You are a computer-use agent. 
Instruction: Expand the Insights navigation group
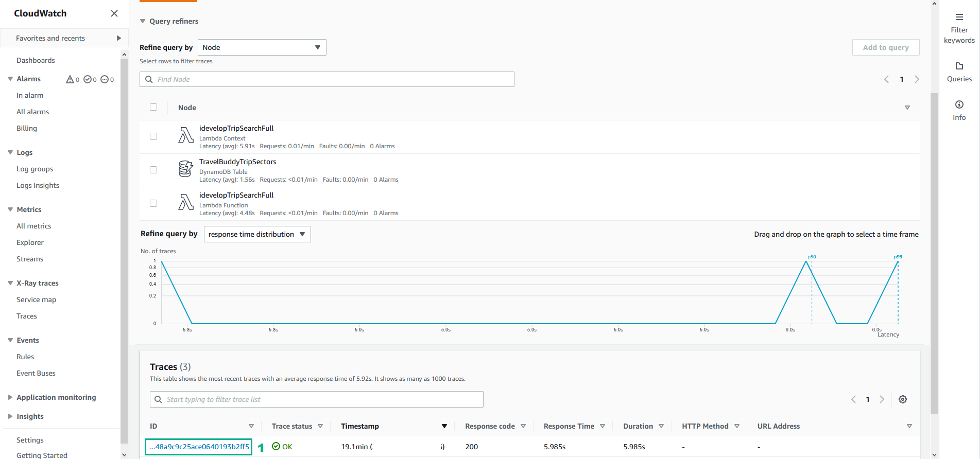[x=10, y=416]
